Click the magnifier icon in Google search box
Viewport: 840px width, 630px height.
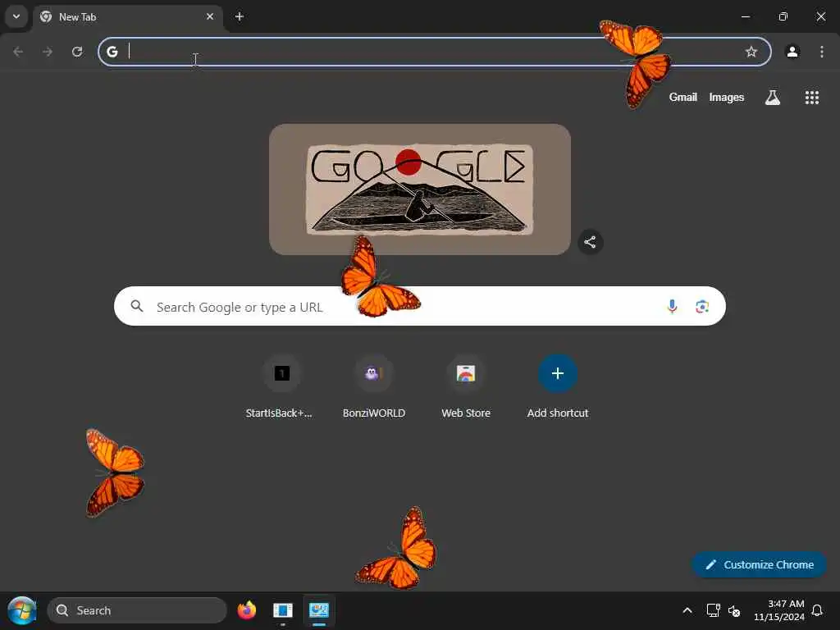pos(137,306)
